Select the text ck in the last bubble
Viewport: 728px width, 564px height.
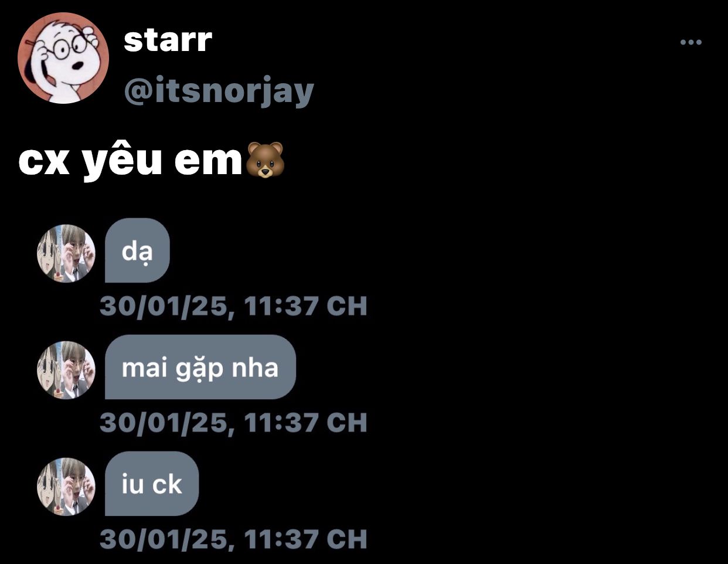click(x=167, y=484)
